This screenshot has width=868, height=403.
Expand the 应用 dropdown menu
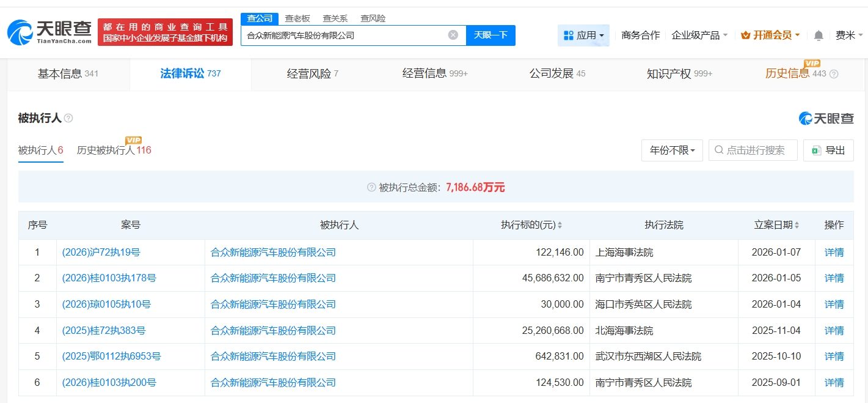pyautogui.click(x=583, y=35)
